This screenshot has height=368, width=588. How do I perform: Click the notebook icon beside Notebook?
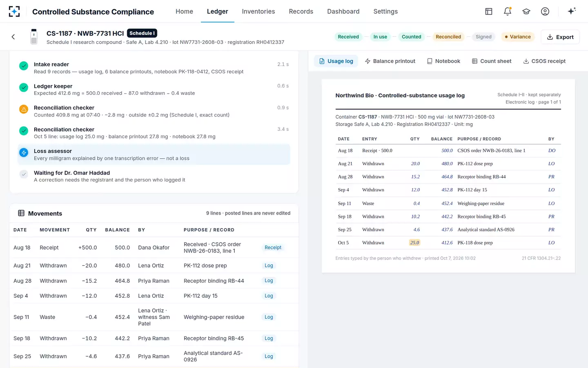pos(430,61)
